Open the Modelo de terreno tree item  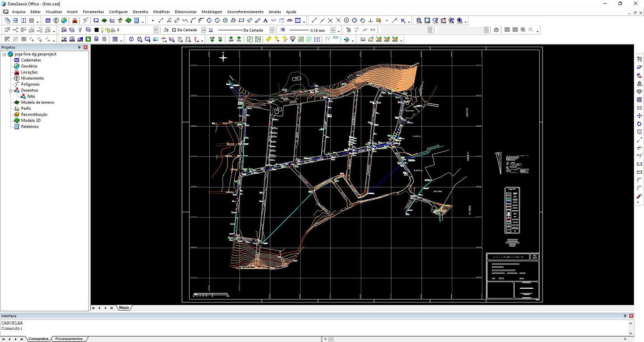[x=37, y=103]
